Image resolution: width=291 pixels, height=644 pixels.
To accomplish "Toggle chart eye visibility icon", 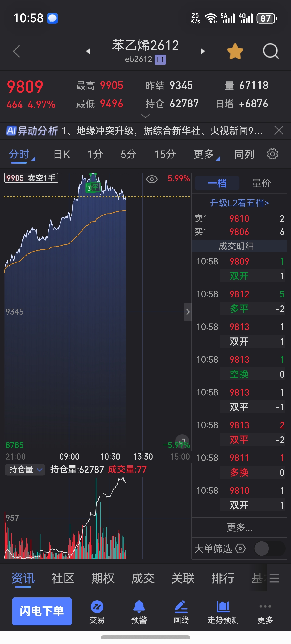I will (152, 179).
